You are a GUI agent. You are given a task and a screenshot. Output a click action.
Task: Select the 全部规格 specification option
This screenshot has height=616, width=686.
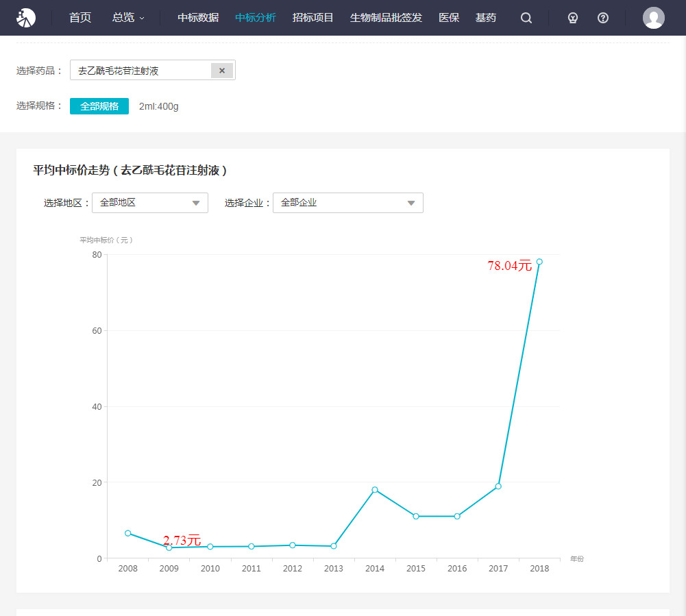tap(99, 106)
